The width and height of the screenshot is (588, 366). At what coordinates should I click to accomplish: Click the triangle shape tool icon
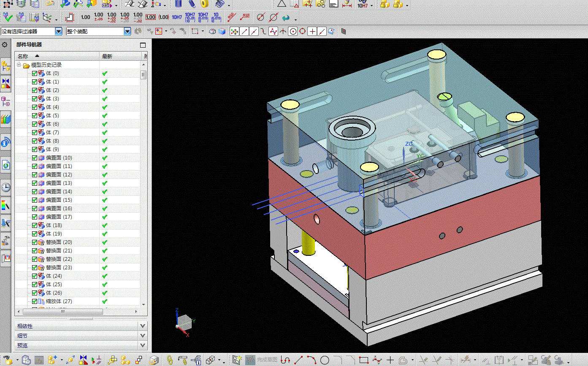coord(282,4)
